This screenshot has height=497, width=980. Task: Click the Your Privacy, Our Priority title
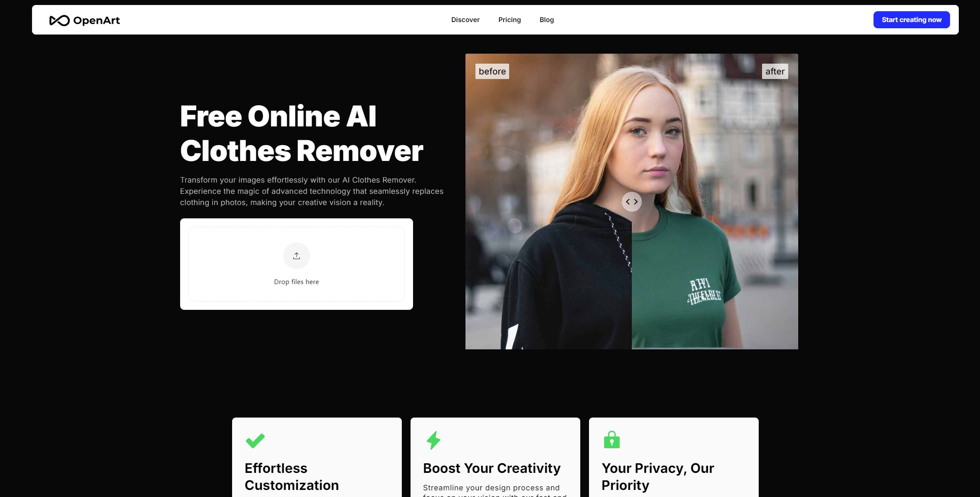pyautogui.click(x=658, y=477)
